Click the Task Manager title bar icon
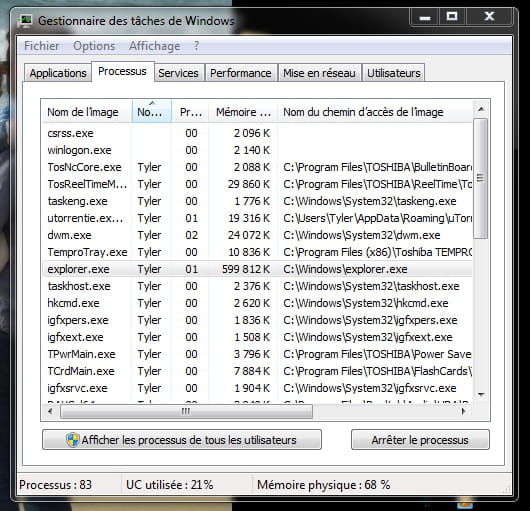The width and height of the screenshot is (530, 511). (26, 21)
